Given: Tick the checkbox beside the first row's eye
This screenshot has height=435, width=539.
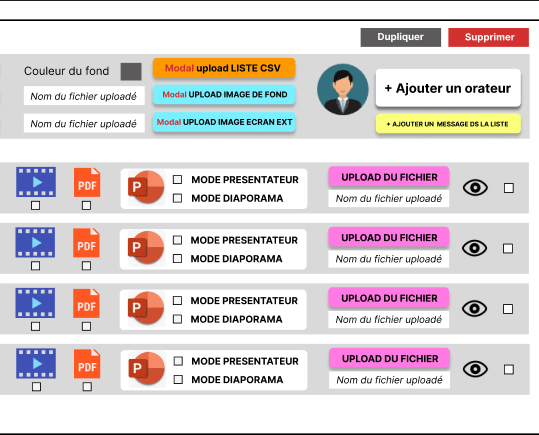Looking at the screenshot, I should point(509,188).
